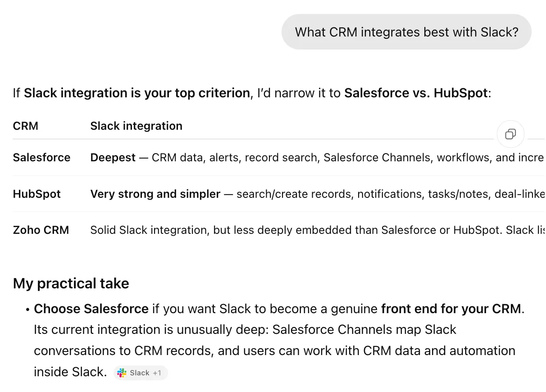Image resolution: width=546 pixels, height=392 pixels.
Task: Click the CRM column header
Action: pos(26,126)
